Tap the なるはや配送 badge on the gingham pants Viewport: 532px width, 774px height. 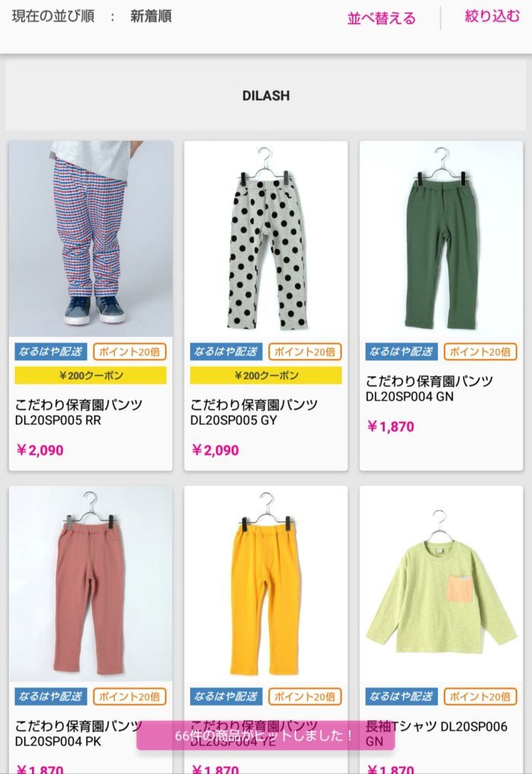click(x=51, y=351)
